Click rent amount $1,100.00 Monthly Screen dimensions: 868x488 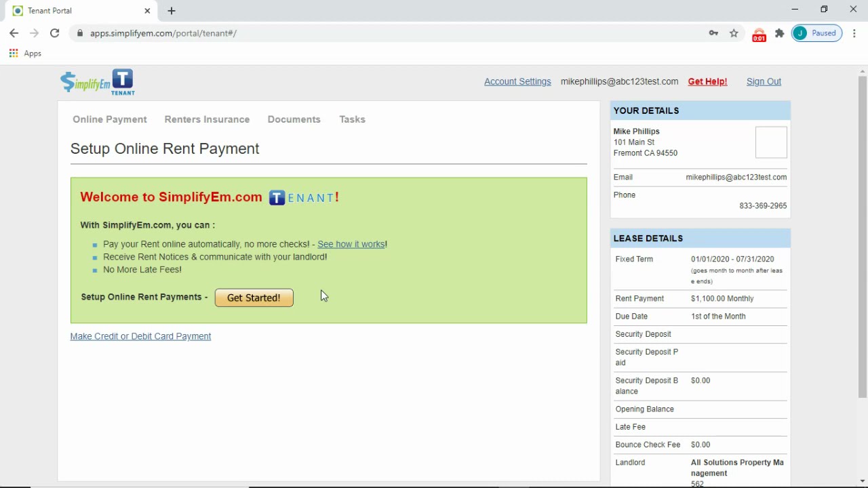tap(722, 298)
